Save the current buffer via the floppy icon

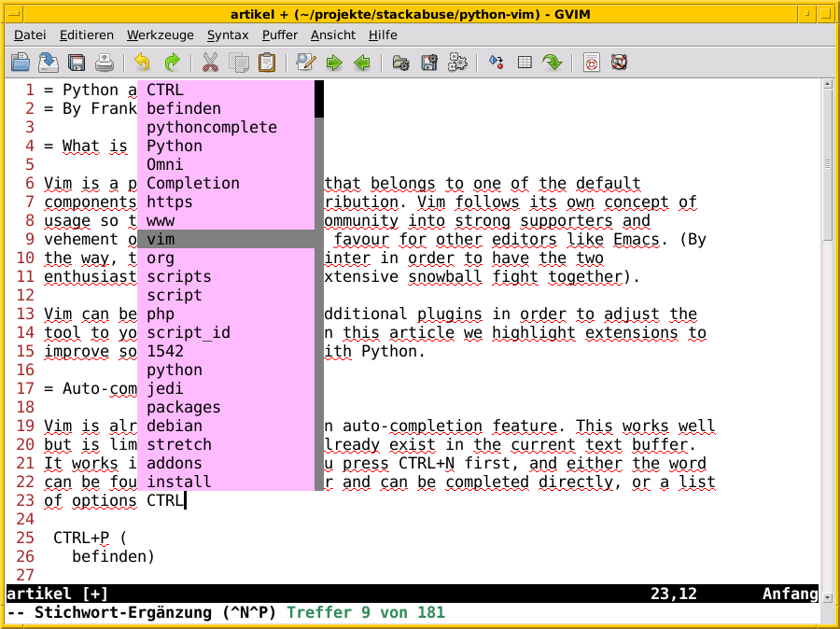point(77,63)
